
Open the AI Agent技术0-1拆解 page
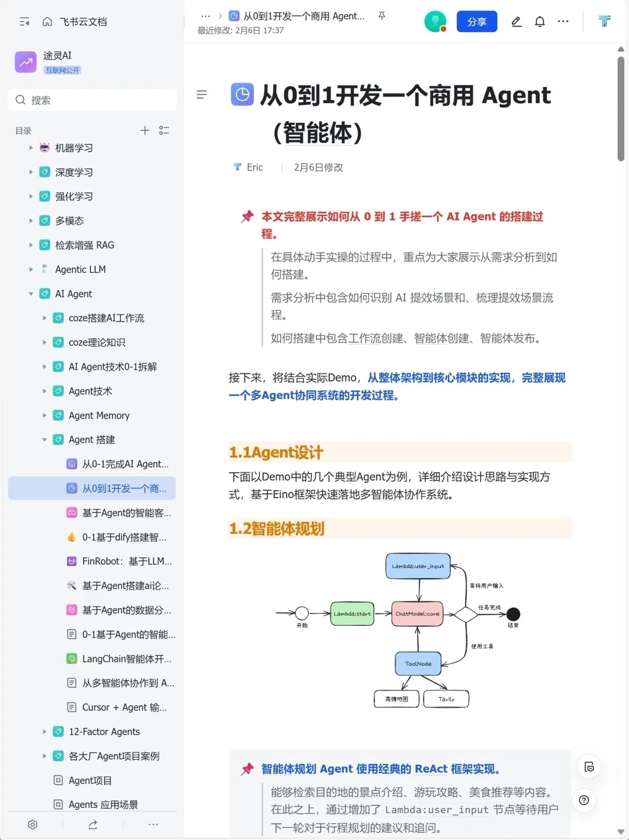(112, 367)
